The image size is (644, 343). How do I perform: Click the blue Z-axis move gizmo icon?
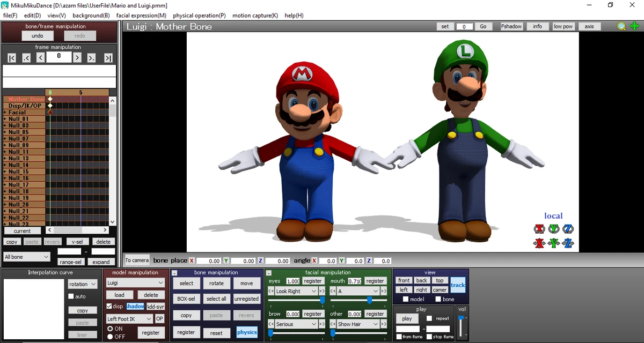tap(568, 243)
